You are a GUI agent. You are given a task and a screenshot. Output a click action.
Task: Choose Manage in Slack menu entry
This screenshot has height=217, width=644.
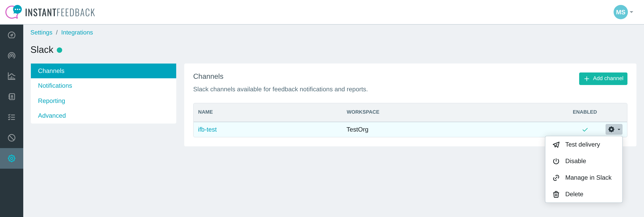click(x=583, y=177)
